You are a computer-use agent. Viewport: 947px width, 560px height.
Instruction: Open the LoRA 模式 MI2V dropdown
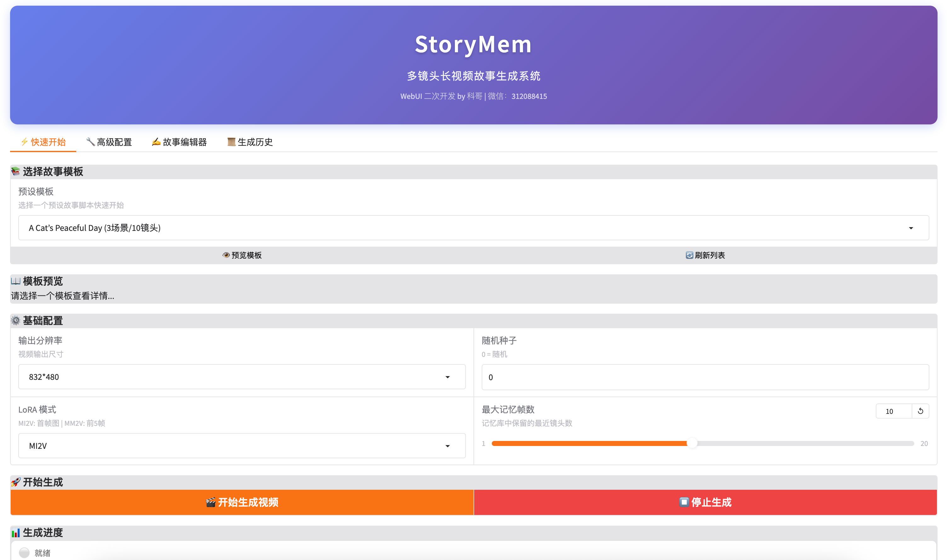pyautogui.click(x=242, y=446)
